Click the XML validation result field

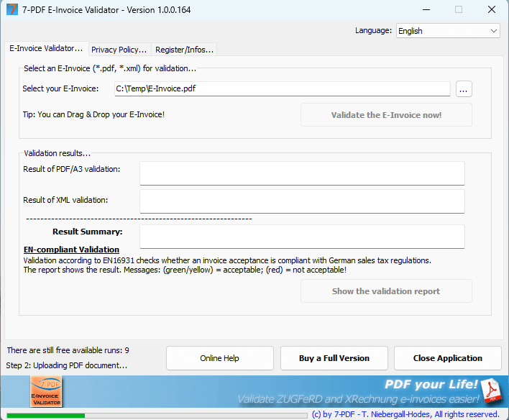302,201
